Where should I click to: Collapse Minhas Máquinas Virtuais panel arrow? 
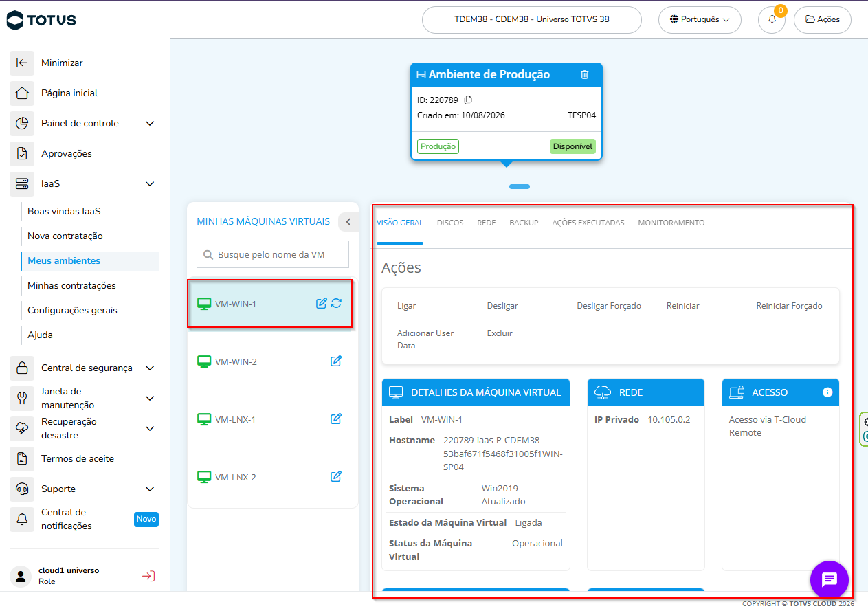click(348, 221)
